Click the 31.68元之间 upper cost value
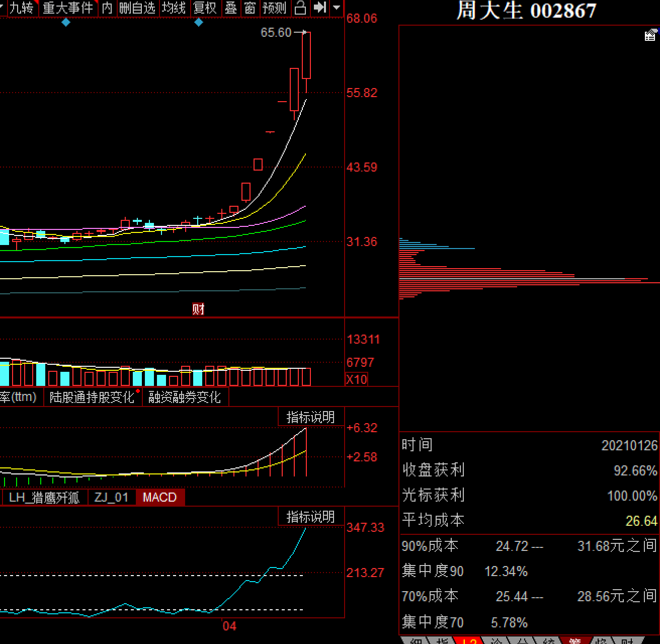The height and width of the screenshot is (644, 660). coord(617,546)
